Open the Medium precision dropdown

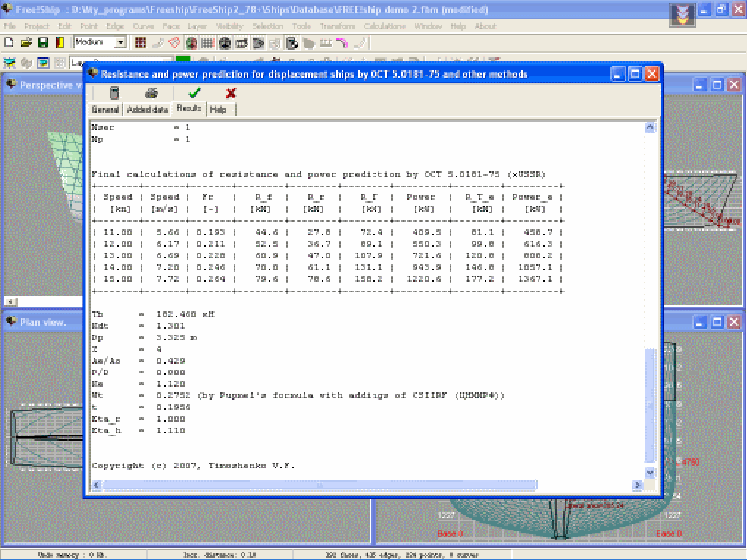click(x=121, y=43)
